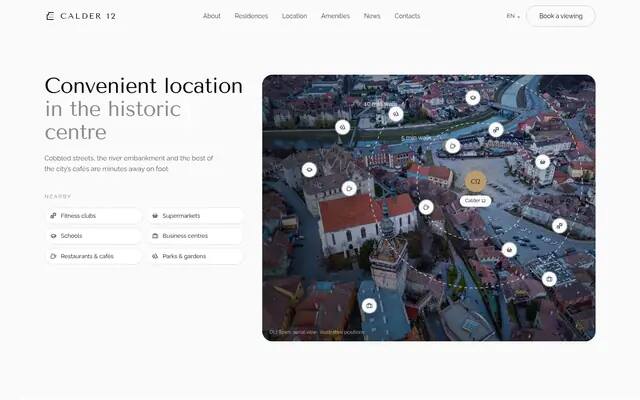
Task: Open the News section
Action: pos(372,16)
